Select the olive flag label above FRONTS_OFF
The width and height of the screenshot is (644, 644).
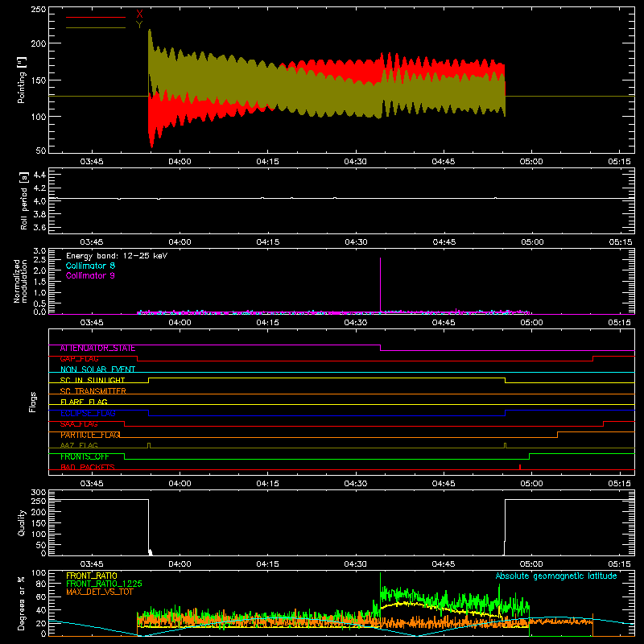point(79,445)
